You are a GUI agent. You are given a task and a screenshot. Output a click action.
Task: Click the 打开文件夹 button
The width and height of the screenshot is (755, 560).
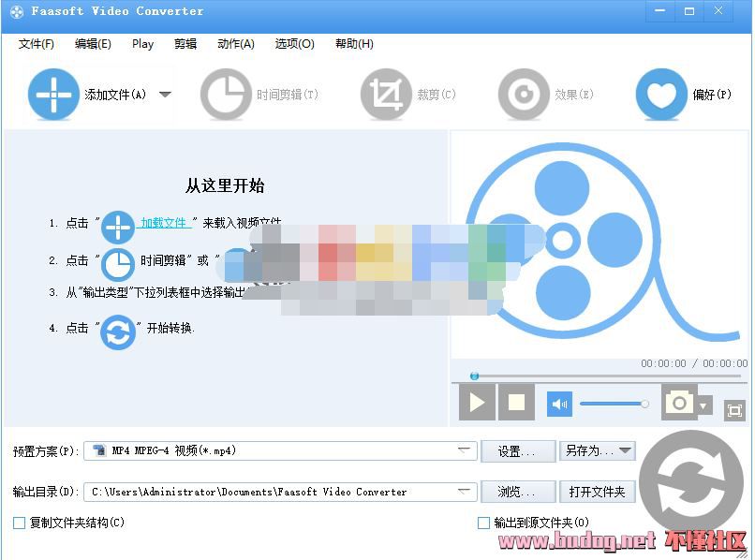[x=597, y=492]
